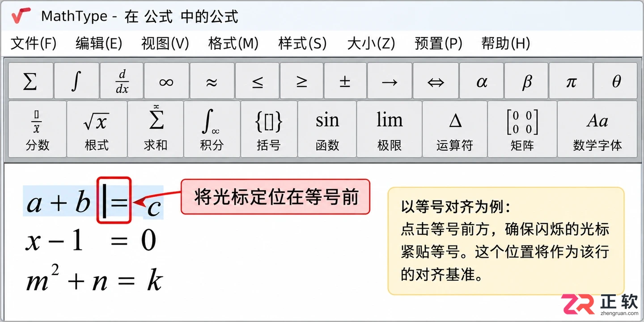This screenshot has width=644, height=322.
Task: Insert the Greek letter beta
Action: [526, 81]
